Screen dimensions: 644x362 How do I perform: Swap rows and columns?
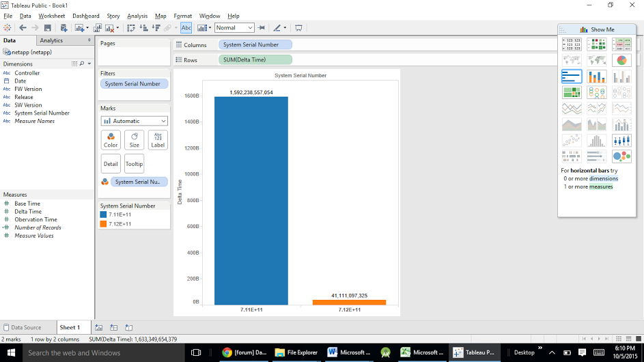[x=131, y=28]
